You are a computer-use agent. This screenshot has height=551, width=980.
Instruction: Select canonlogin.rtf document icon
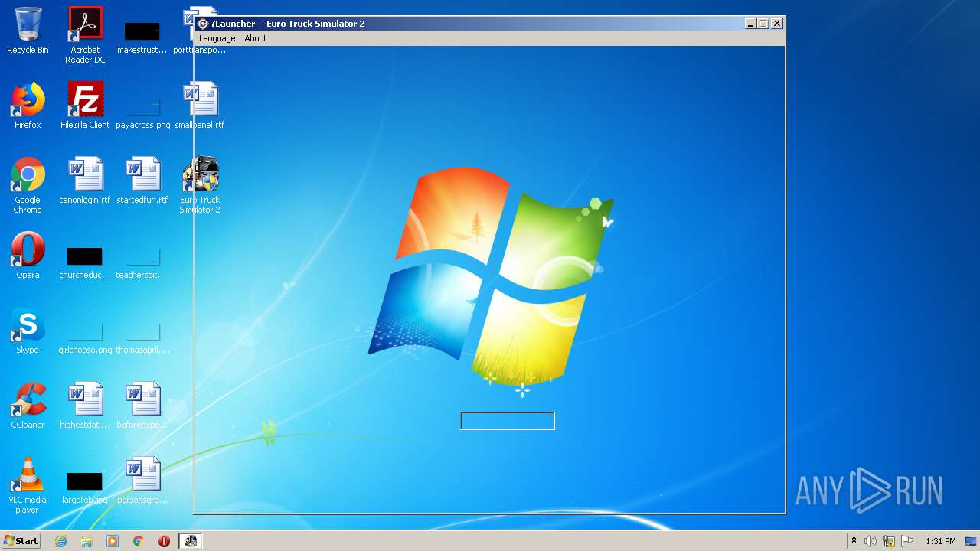[x=85, y=181]
